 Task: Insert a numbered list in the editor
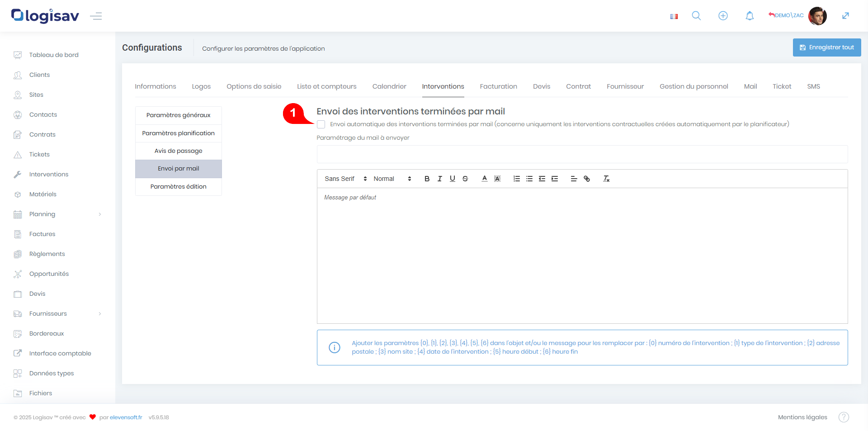click(517, 179)
